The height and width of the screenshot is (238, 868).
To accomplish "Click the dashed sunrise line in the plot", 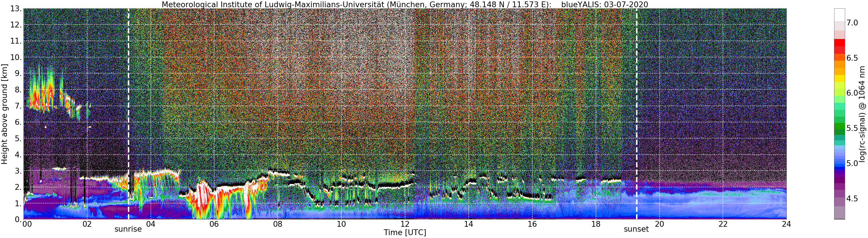I will pyautogui.click(x=128, y=114).
